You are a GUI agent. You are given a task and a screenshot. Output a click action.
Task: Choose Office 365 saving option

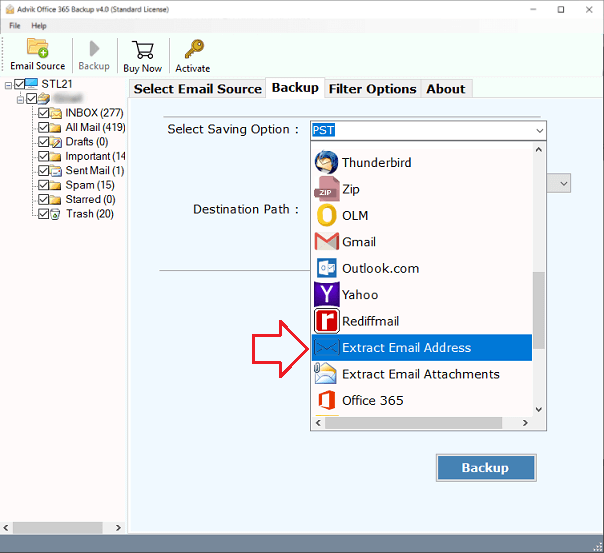point(422,401)
